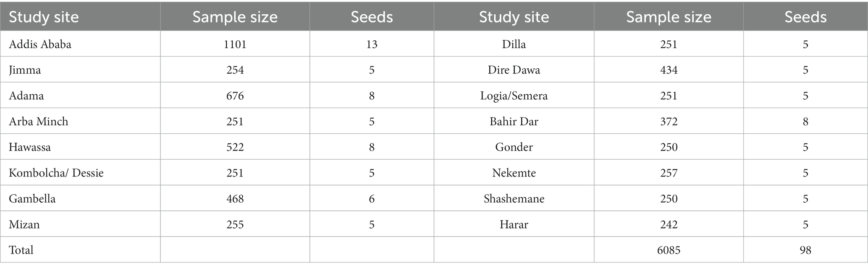Select the Mizan row label

coord(24,224)
